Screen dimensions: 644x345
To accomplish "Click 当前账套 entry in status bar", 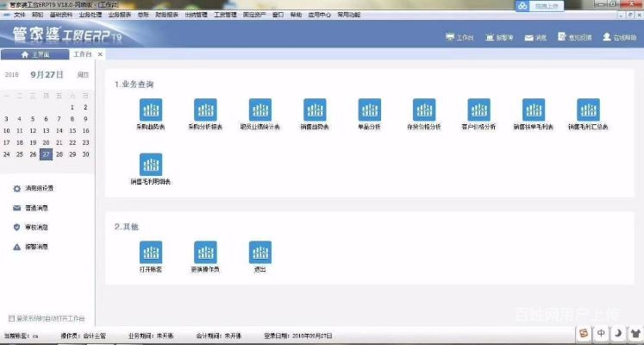I will point(22,336).
